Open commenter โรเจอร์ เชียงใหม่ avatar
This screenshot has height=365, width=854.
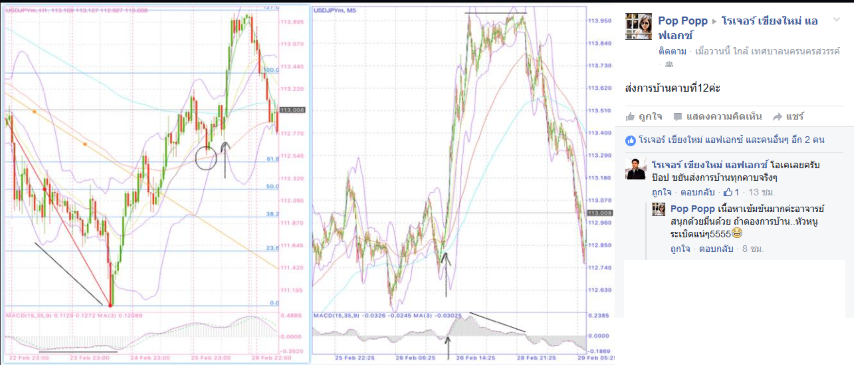tap(636, 169)
